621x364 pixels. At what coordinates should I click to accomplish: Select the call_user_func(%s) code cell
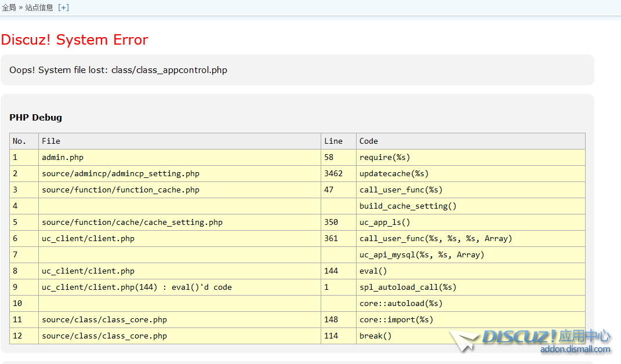[x=471, y=190]
